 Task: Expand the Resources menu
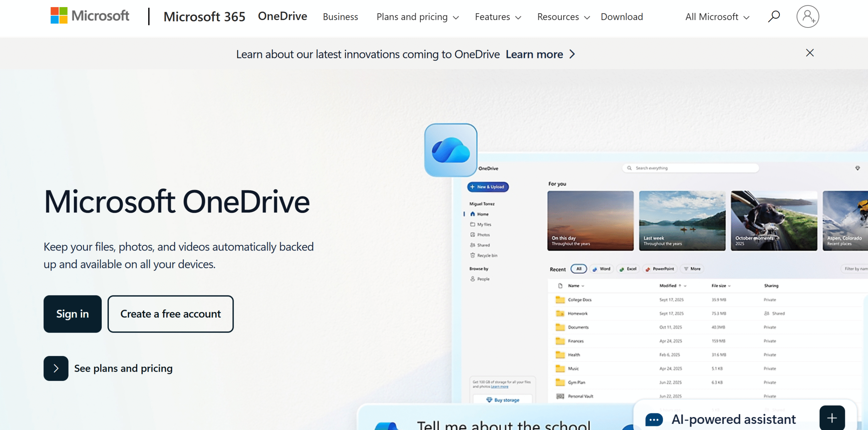[x=564, y=17]
